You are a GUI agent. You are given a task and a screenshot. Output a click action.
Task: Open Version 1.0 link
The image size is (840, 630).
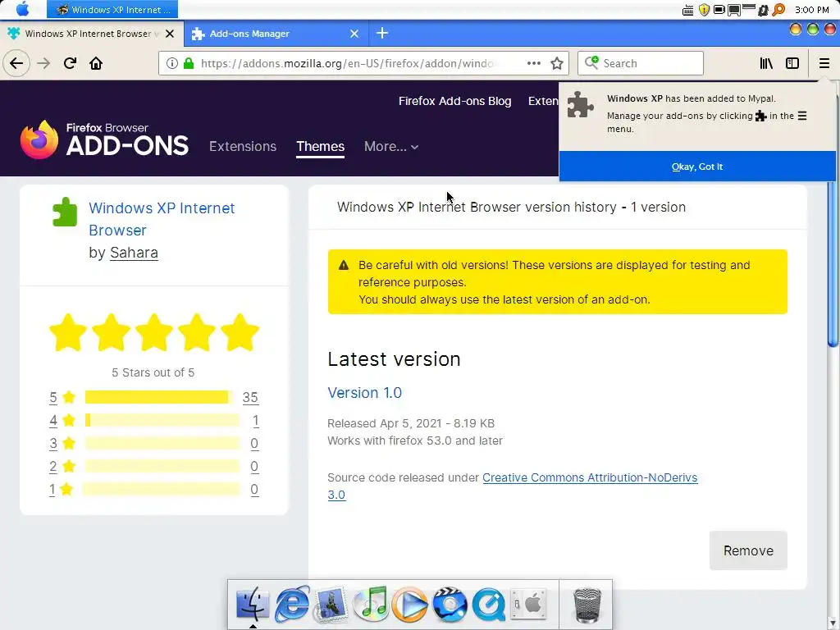click(x=364, y=393)
